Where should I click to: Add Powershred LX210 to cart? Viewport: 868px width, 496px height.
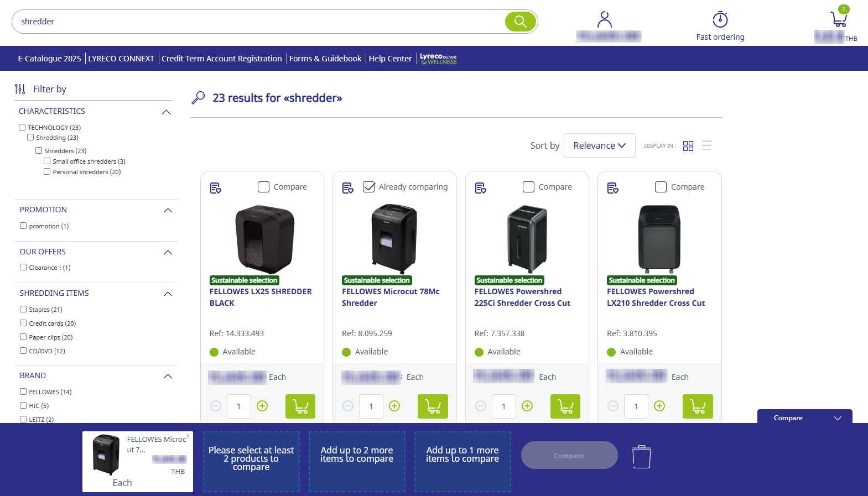698,406
